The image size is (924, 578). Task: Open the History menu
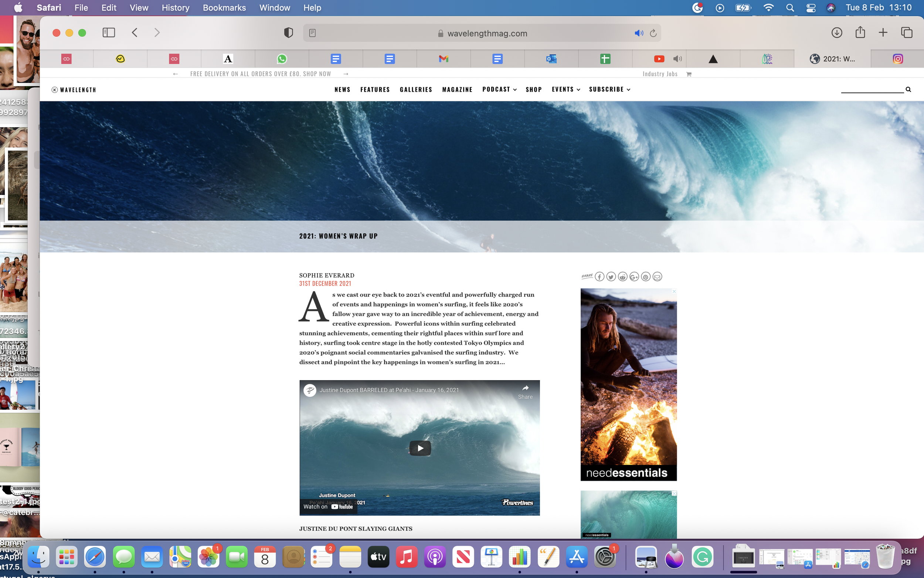pyautogui.click(x=175, y=8)
